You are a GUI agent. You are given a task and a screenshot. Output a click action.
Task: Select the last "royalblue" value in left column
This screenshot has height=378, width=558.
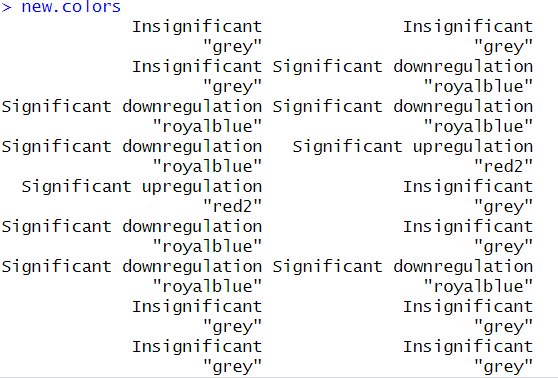click(207, 286)
